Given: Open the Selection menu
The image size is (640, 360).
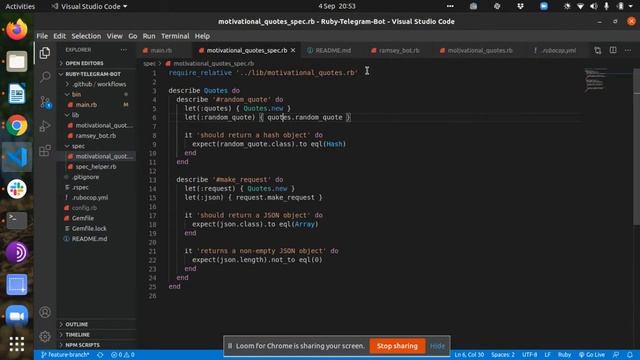Looking at the screenshot, I should 86,36.
